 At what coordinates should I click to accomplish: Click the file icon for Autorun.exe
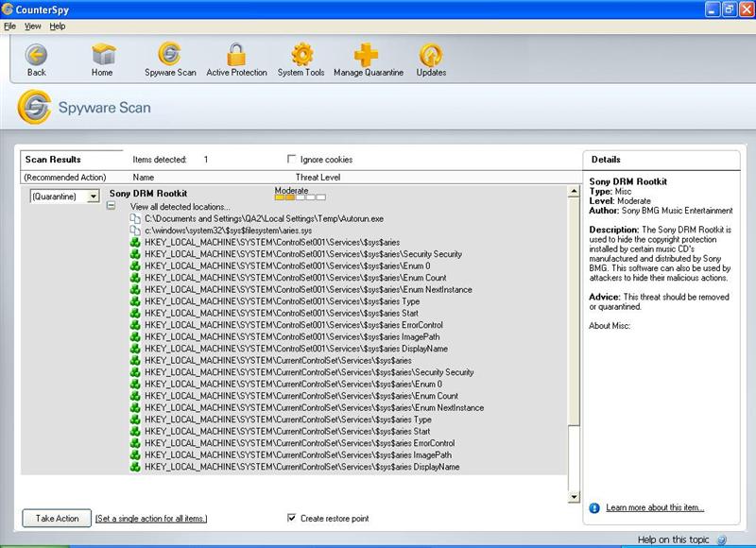click(x=135, y=219)
